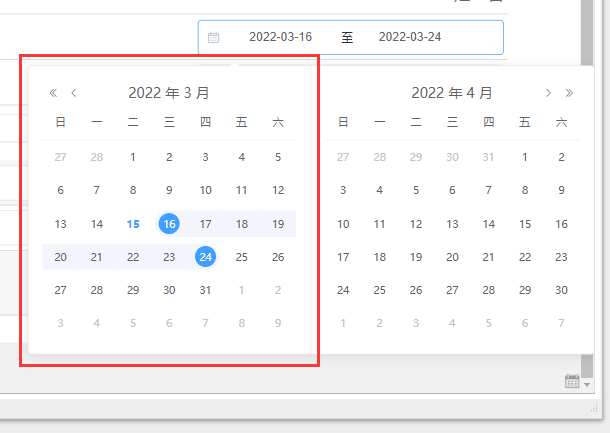Pick March 4 in left calendar
The width and height of the screenshot is (610, 433).
[x=242, y=157]
